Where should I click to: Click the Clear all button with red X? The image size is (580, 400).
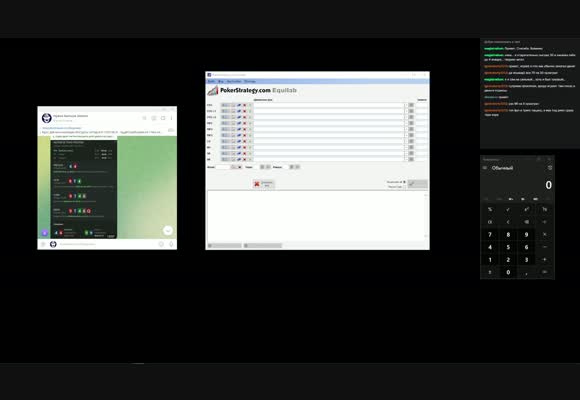click(x=263, y=184)
